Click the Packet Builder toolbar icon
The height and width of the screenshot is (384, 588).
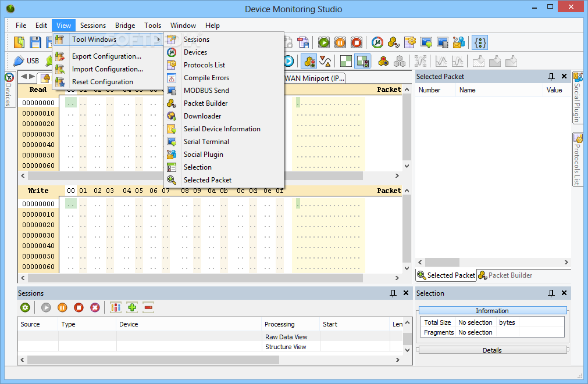393,42
